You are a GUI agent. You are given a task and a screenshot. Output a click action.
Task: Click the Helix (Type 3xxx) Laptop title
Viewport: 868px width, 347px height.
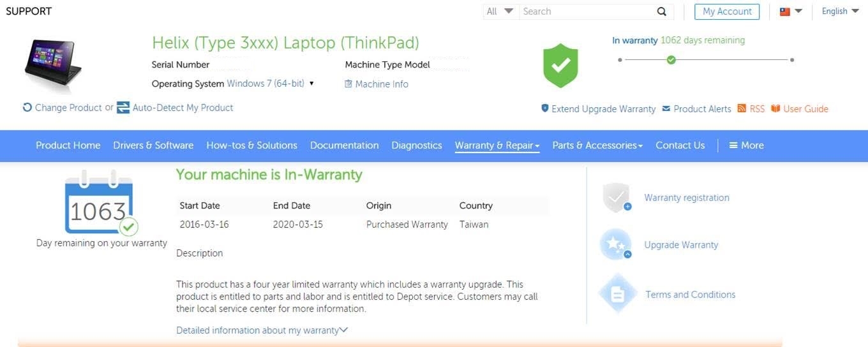coord(285,43)
